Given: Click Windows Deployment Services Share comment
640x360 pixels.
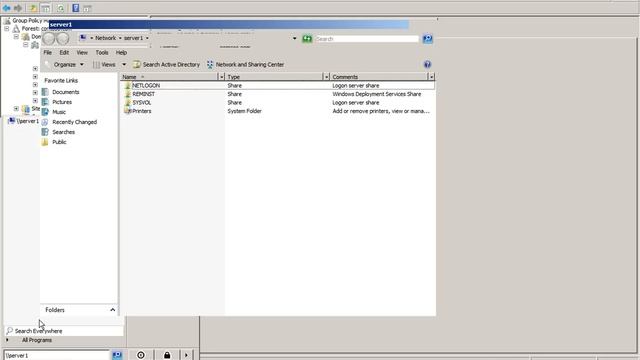Looking at the screenshot, I should [x=377, y=94].
